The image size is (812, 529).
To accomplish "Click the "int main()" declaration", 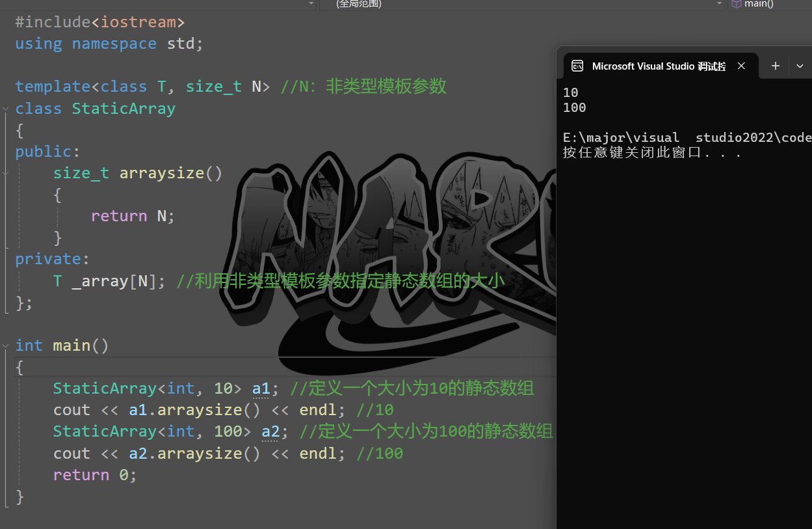I will pos(62,346).
